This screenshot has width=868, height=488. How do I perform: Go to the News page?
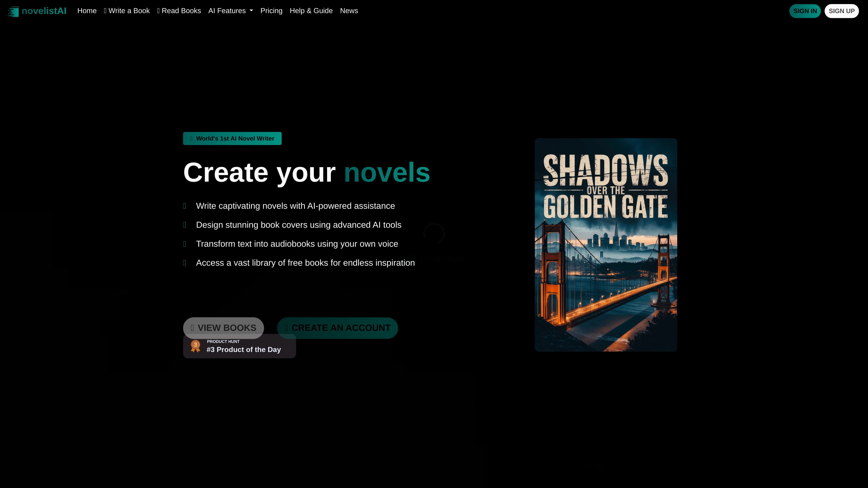point(349,11)
